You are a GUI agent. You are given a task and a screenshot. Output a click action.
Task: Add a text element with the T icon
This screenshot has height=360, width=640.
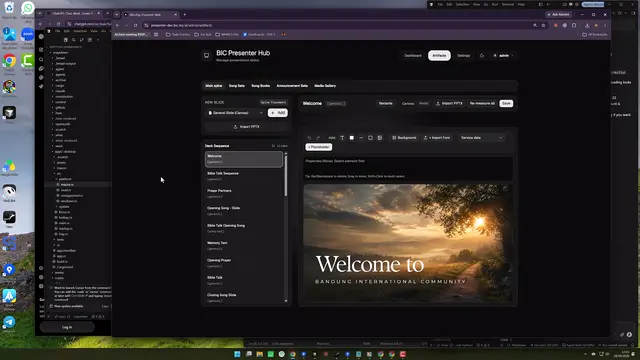pos(342,138)
